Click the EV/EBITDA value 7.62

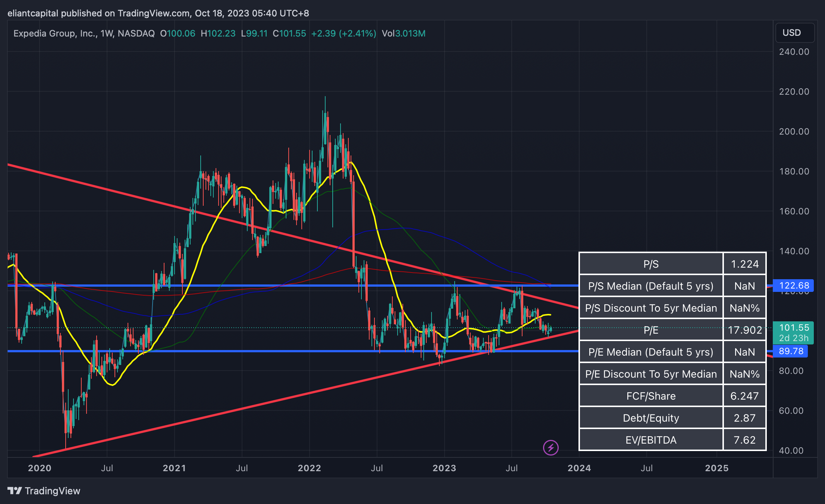click(744, 440)
